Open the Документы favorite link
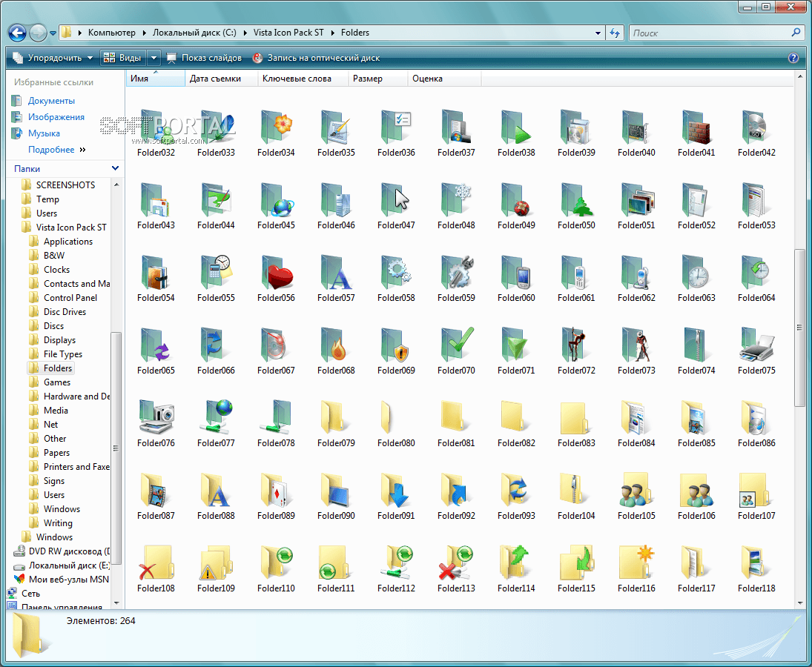This screenshot has height=667, width=812. point(51,101)
